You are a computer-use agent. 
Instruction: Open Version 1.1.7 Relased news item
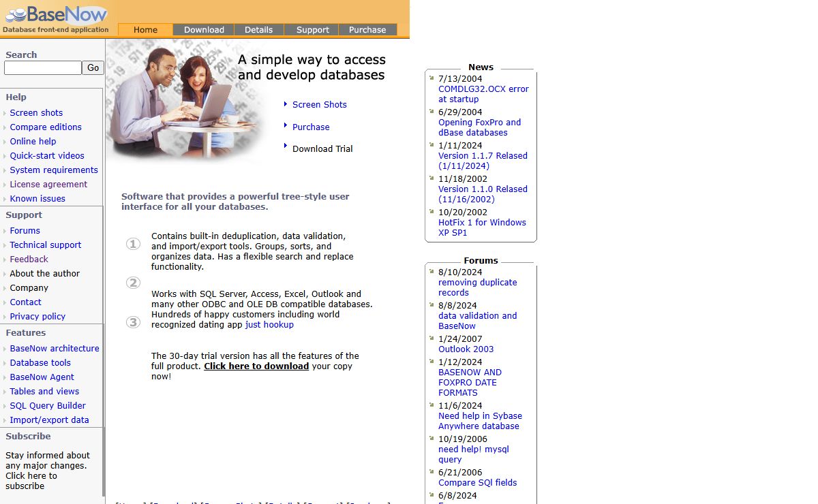coord(483,161)
